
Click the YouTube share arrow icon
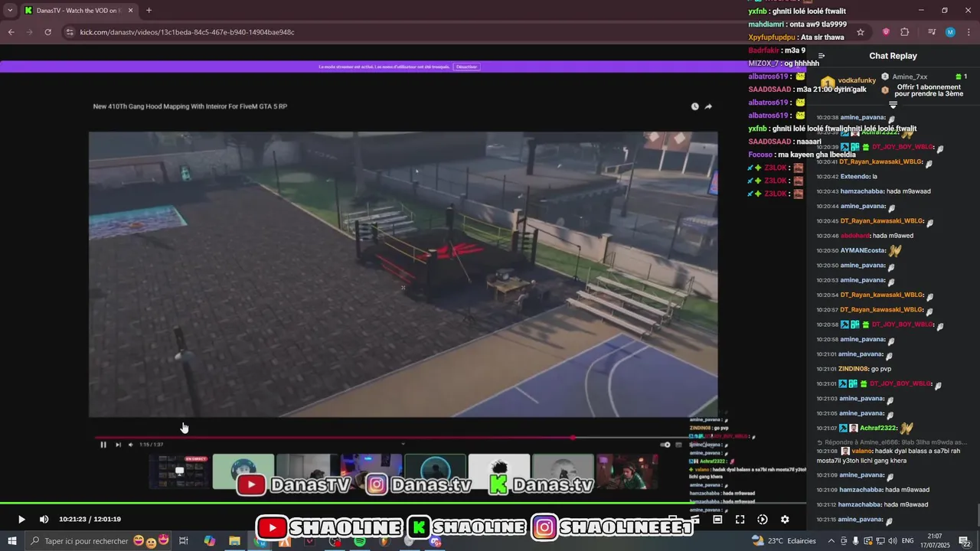(708, 106)
